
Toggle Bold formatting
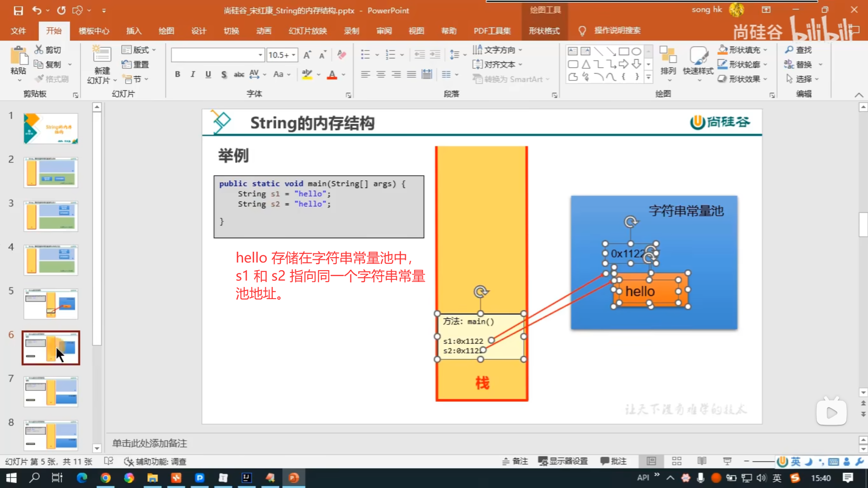click(x=178, y=75)
